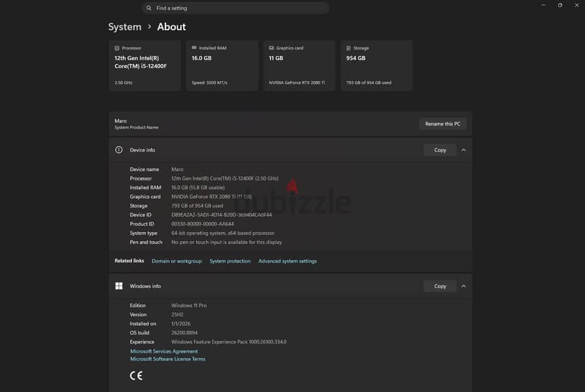Viewport: 585px width, 392px height.
Task: Select the 2.50 GHz text on Processor card
Action: [123, 82]
